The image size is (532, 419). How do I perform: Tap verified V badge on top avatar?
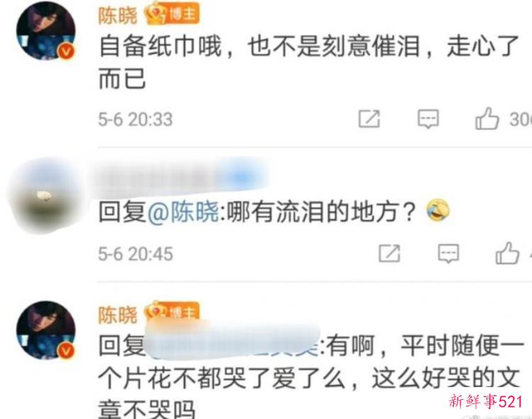click(66, 52)
